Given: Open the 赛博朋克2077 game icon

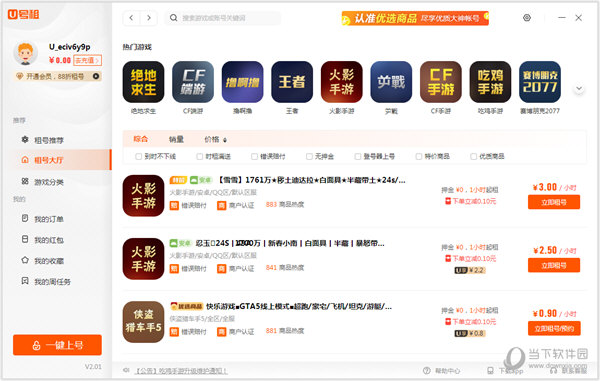Looking at the screenshot, I should pos(540,82).
